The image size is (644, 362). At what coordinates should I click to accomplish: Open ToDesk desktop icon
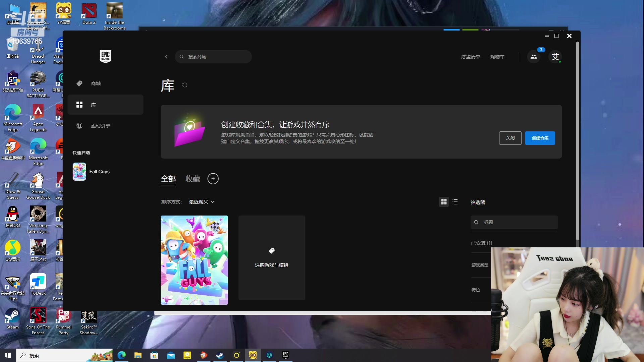coord(38,285)
